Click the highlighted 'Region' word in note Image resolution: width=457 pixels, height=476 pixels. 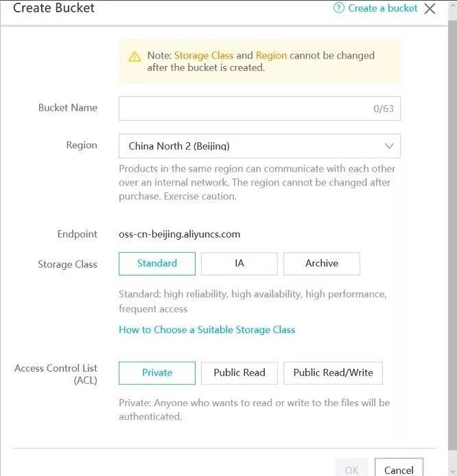[x=271, y=56]
